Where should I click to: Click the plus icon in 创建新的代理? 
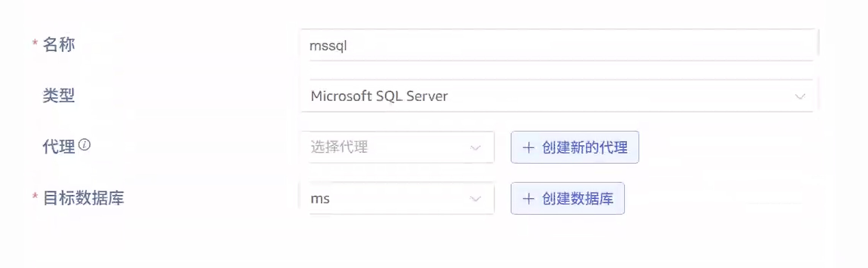(528, 147)
